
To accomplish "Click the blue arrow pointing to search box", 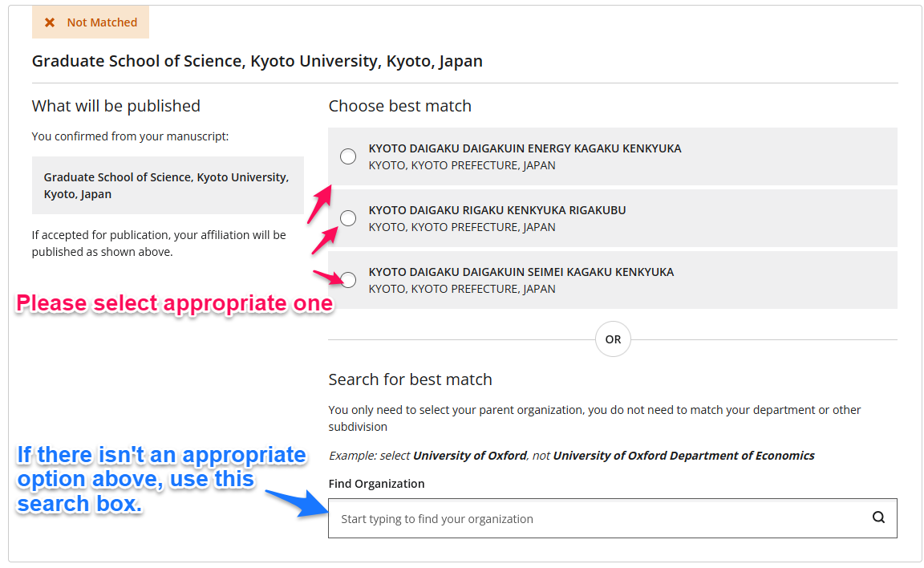I will click(297, 502).
